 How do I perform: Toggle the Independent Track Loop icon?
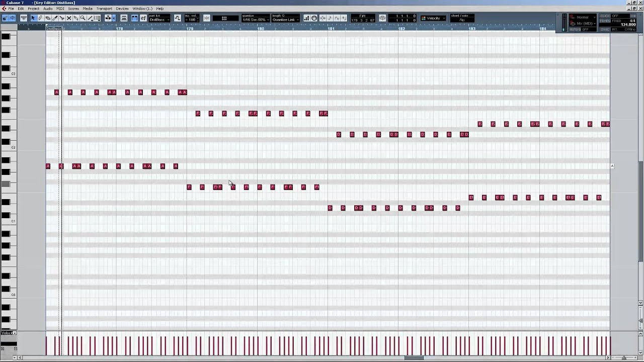click(382, 18)
